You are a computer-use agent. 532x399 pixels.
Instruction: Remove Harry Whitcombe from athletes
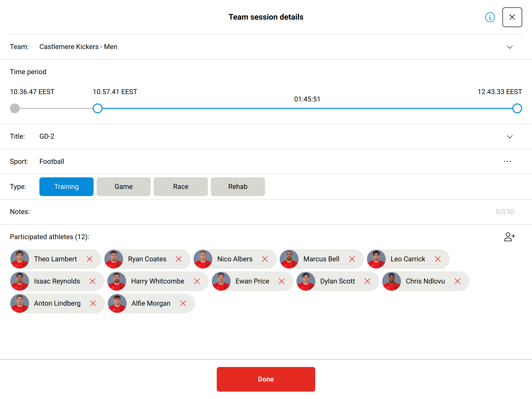click(x=197, y=281)
